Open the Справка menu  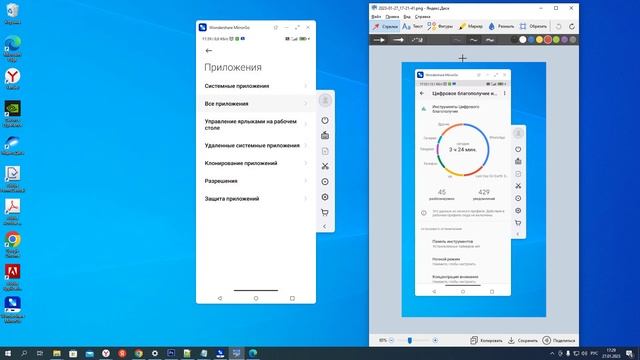click(x=422, y=17)
